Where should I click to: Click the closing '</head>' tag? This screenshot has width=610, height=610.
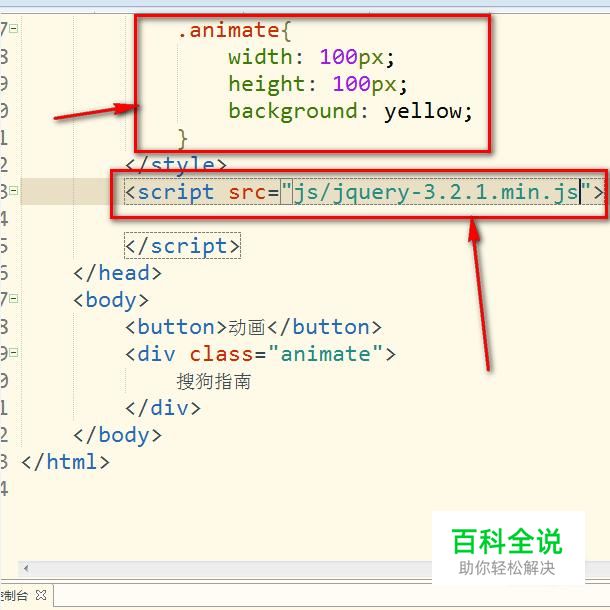click(x=117, y=273)
